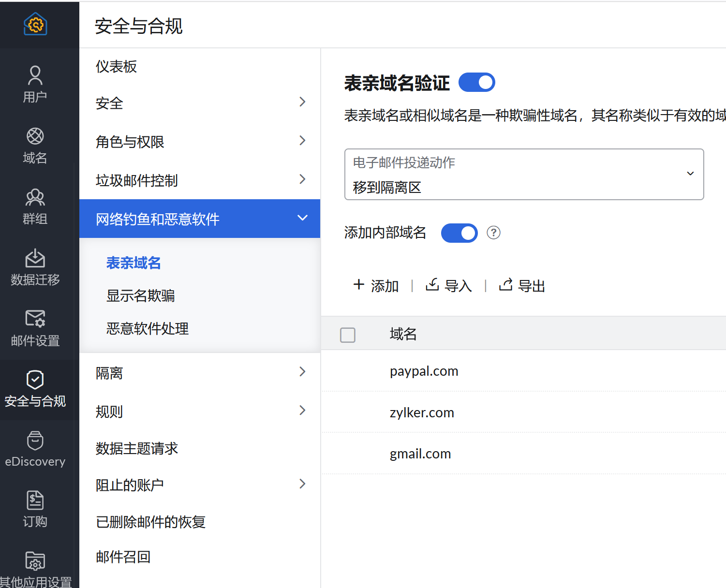Click the 域名 column header
The image size is (726, 588).
[x=403, y=334]
